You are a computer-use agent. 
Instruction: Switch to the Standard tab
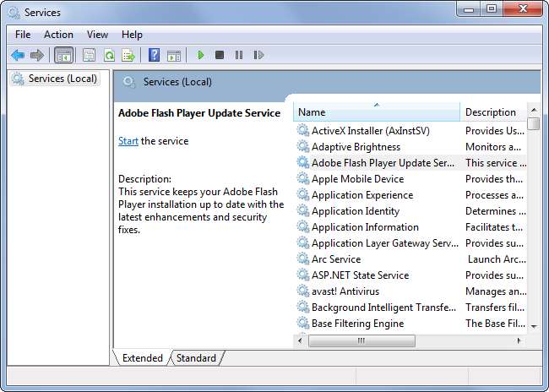pyautogui.click(x=196, y=358)
